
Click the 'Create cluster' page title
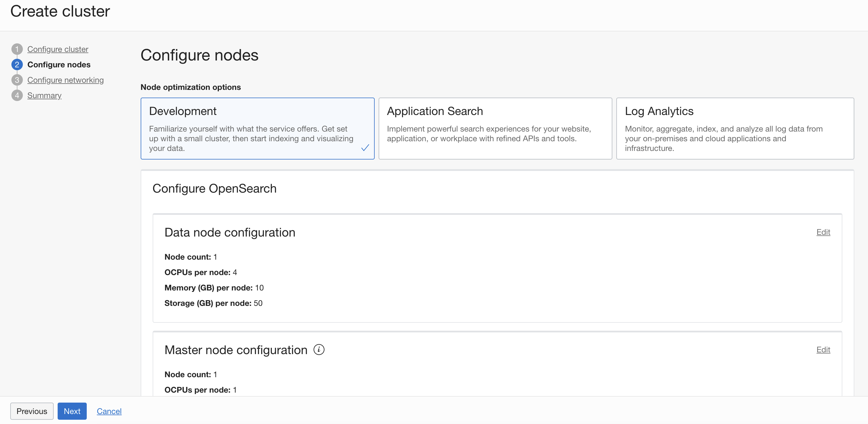click(60, 11)
